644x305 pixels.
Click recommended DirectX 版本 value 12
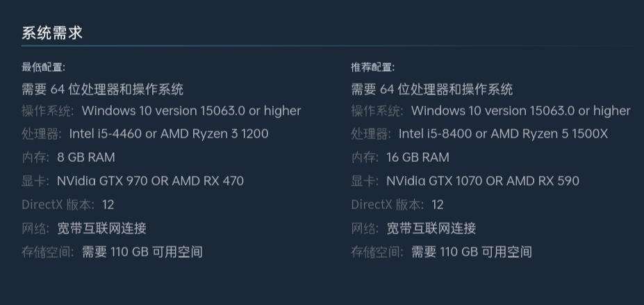pyautogui.click(x=438, y=204)
